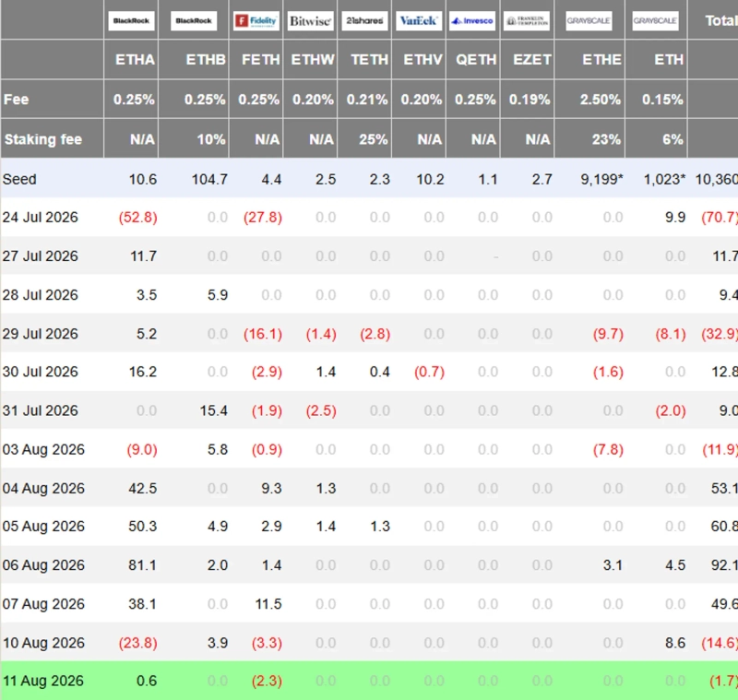Viewport: 738px width, 700px height.
Task: Click FETH outflow (16.1)
Action: (263, 334)
